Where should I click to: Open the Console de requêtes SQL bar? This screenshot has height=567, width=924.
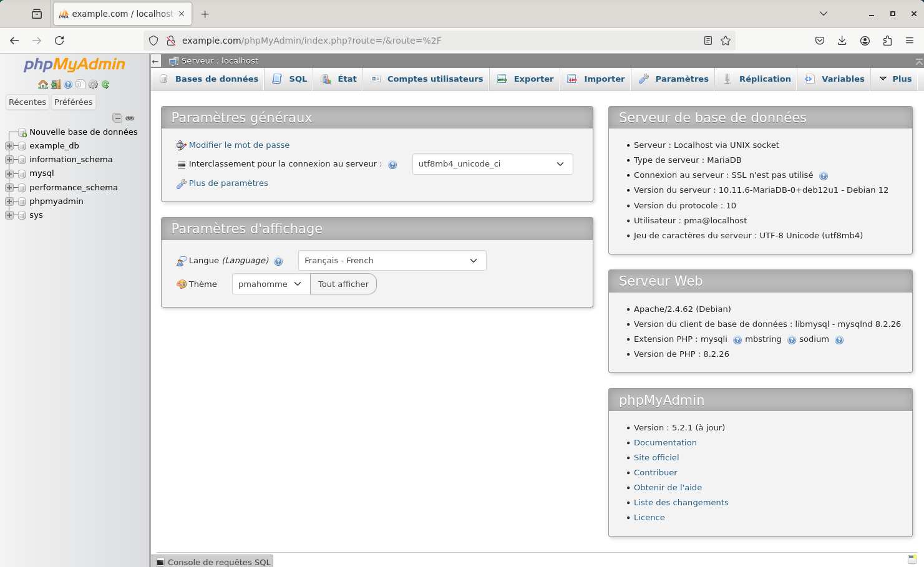click(x=214, y=561)
